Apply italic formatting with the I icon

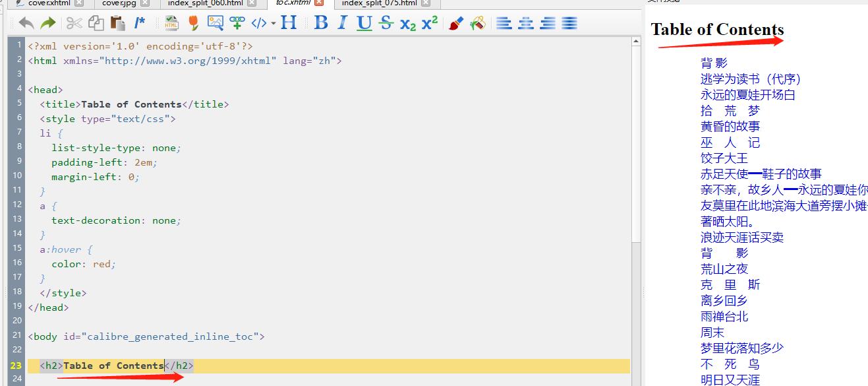click(x=342, y=23)
